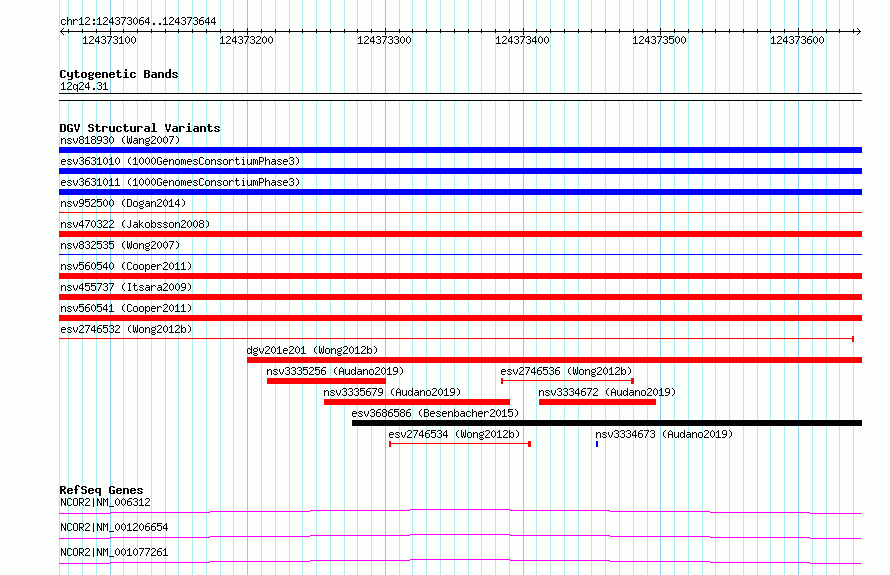Image resolution: width=890 pixels, height=575 pixels.
Task: Click the first nsv560540 (Cooper2011) label
Action: point(126,266)
